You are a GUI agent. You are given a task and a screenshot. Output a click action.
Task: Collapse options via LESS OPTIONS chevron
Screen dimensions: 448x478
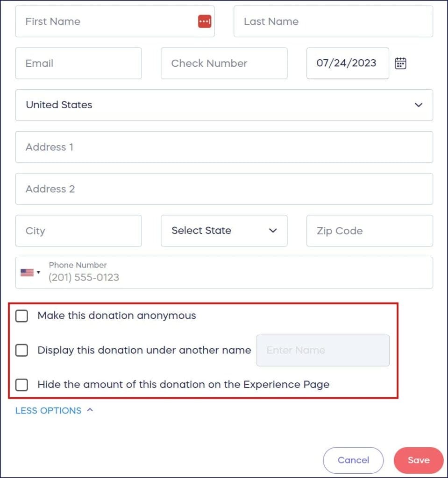point(91,410)
